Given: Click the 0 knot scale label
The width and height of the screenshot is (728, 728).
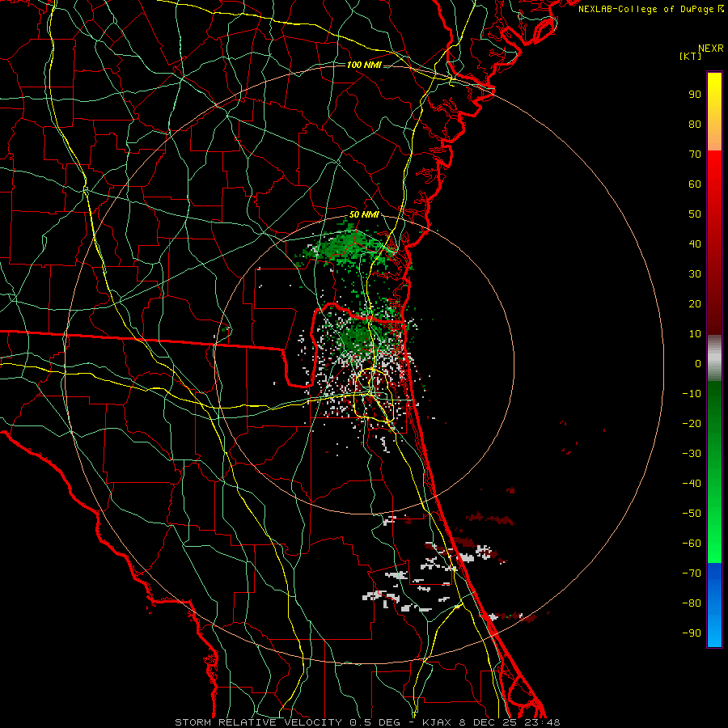Looking at the screenshot, I should point(698,363).
